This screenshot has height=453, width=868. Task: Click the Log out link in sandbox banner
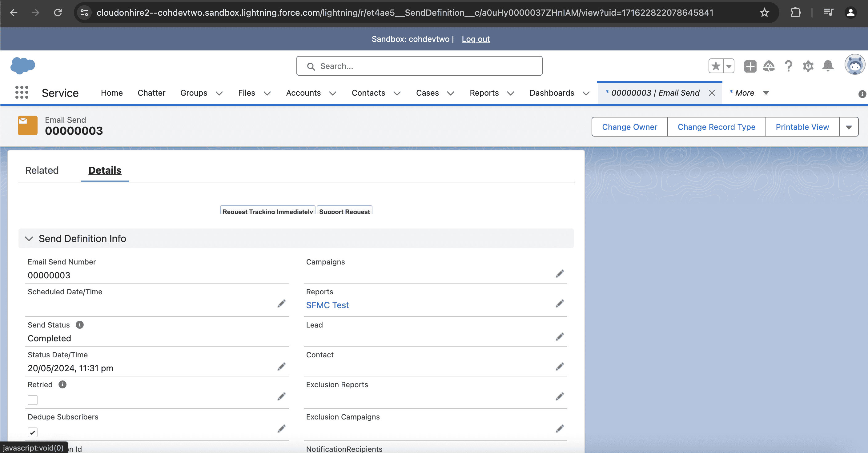(476, 39)
